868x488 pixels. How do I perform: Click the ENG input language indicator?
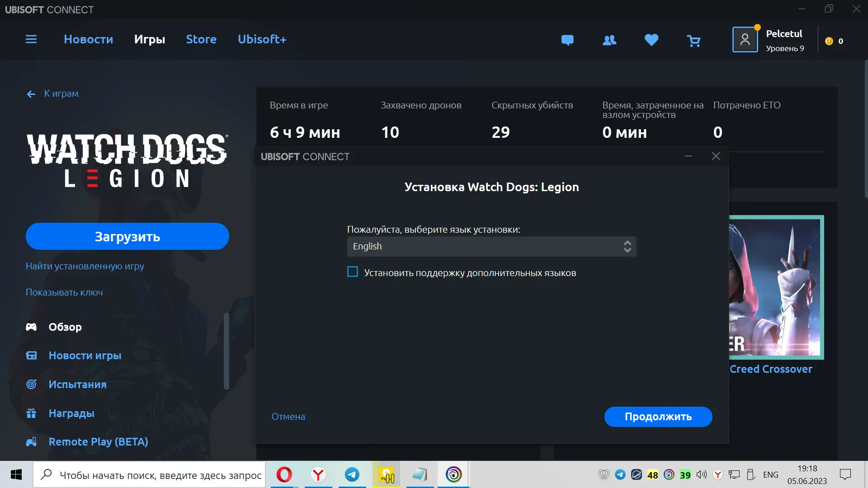771,474
